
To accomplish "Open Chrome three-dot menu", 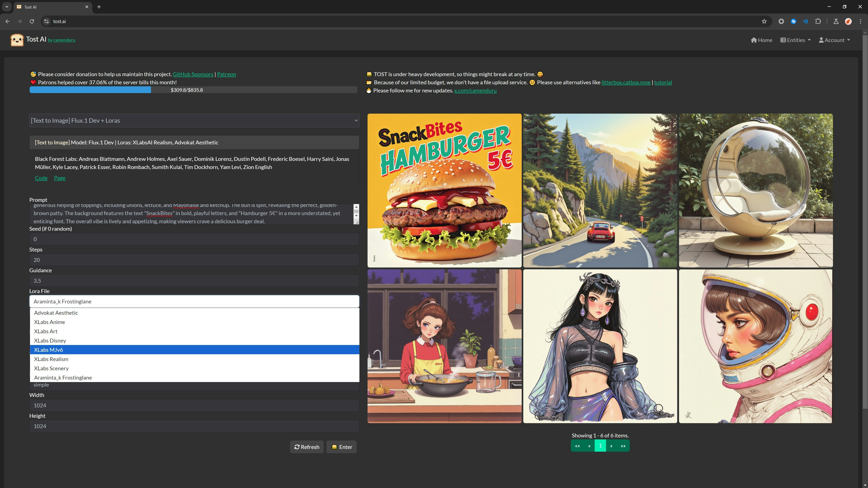I will pyautogui.click(x=860, y=21).
